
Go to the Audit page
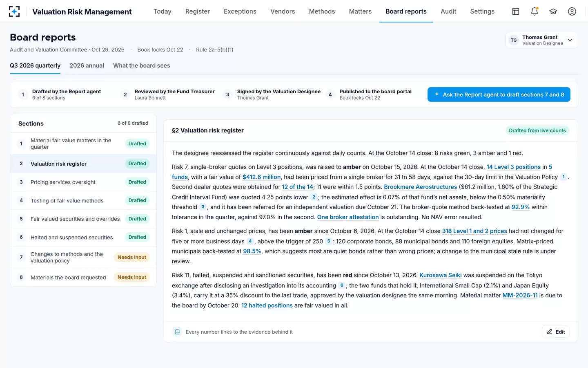click(448, 11)
